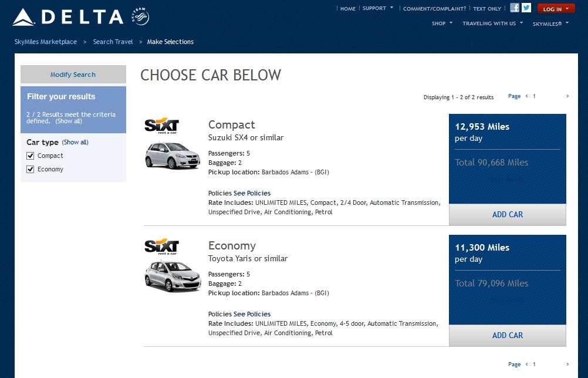Expand the Log In dropdown
The width and height of the screenshot is (588, 378).
pos(556,9)
